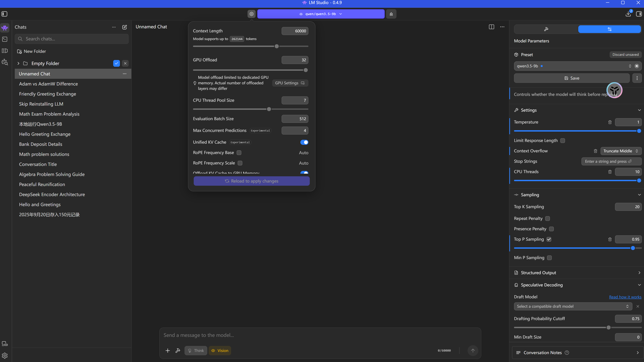Open app settings gear at bottom left
Image resolution: width=644 pixels, height=362 pixels.
pos(5,355)
